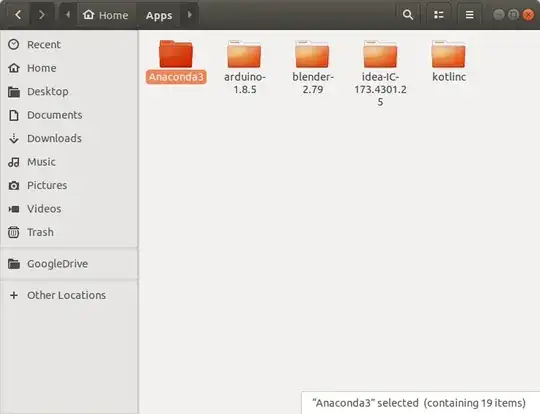The width and height of the screenshot is (540, 414).
Task: Open Videos in sidebar
Action: pyautogui.click(x=69, y=208)
